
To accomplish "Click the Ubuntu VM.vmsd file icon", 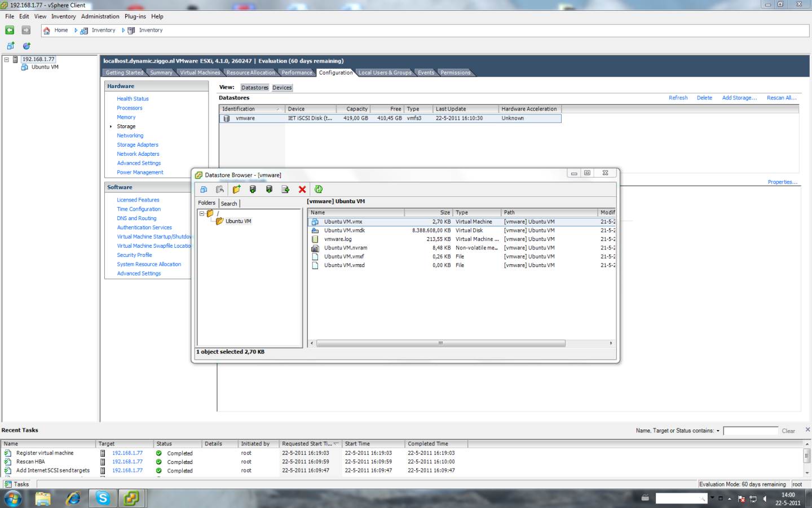I will [315, 265].
